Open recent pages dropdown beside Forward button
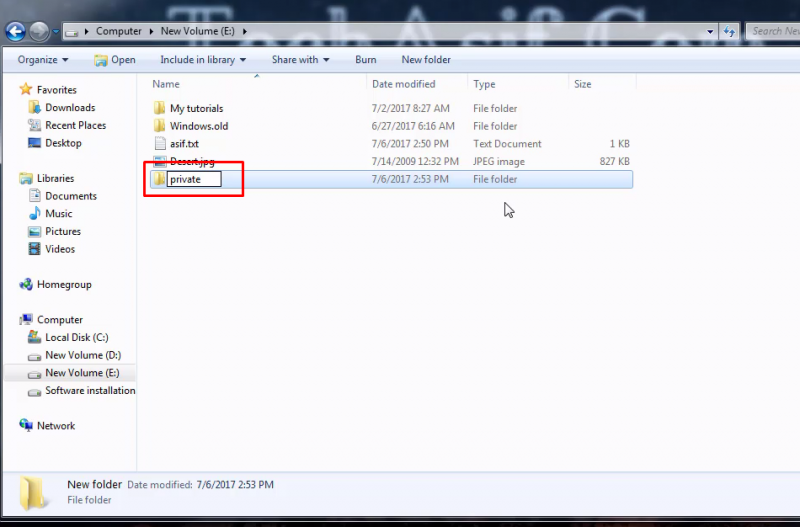This screenshot has width=800, height=527. tap(56, 32)
